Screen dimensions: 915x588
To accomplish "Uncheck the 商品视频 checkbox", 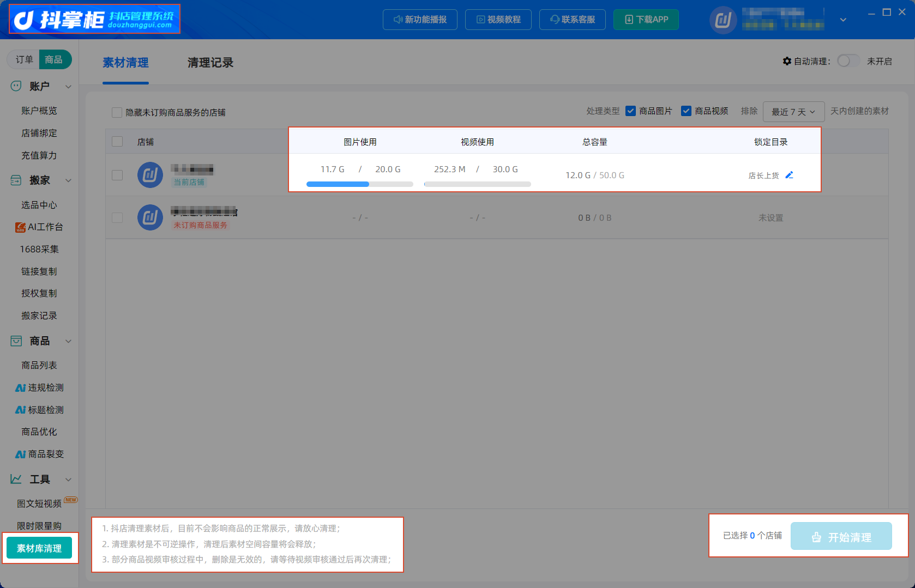I will (x=687, y=111).
